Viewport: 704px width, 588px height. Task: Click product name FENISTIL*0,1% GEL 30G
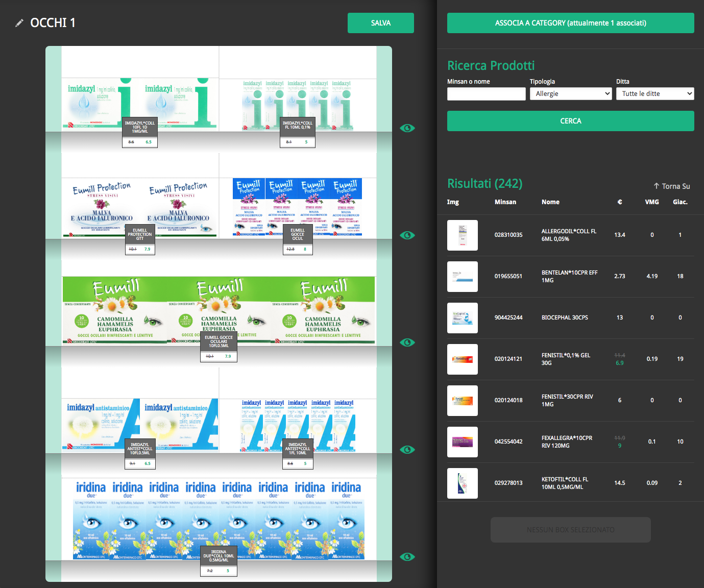pyautogui.click(x=566, y=359)
